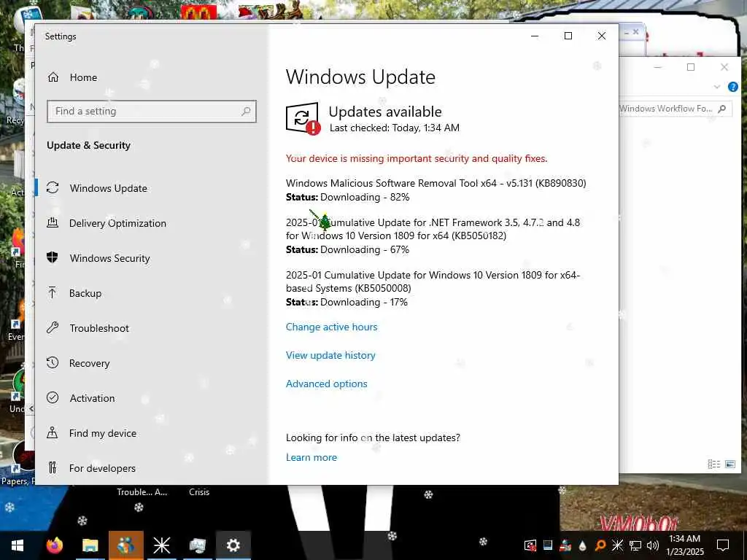
Task: Open the white asterisk taskbar app
Action: click(x=161, y=545)
